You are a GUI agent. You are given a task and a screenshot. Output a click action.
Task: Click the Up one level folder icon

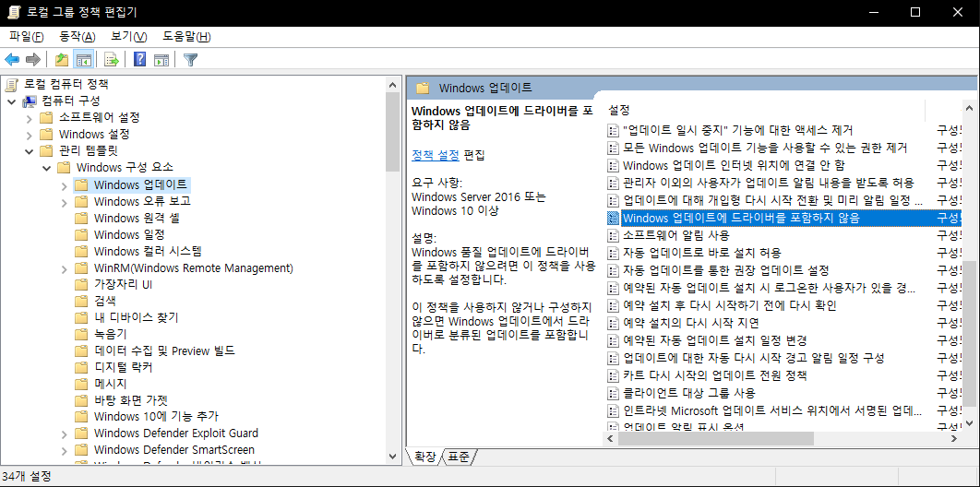tap(61, 60)
